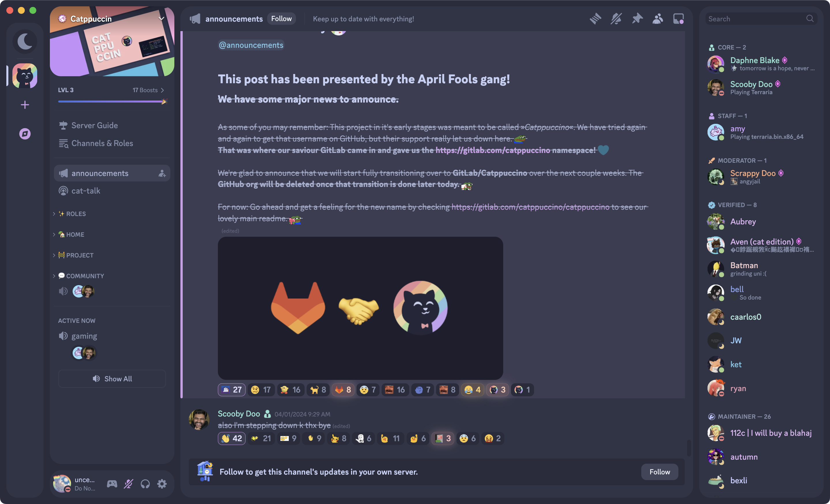
Task: Click the Add a Server plus icon
Action: point(25,105)
